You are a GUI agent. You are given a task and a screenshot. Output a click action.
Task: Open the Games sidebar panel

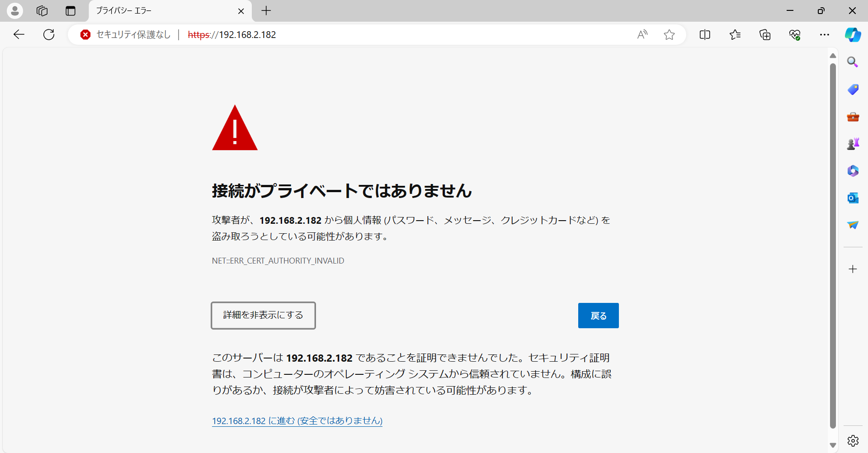coord(853,144)
